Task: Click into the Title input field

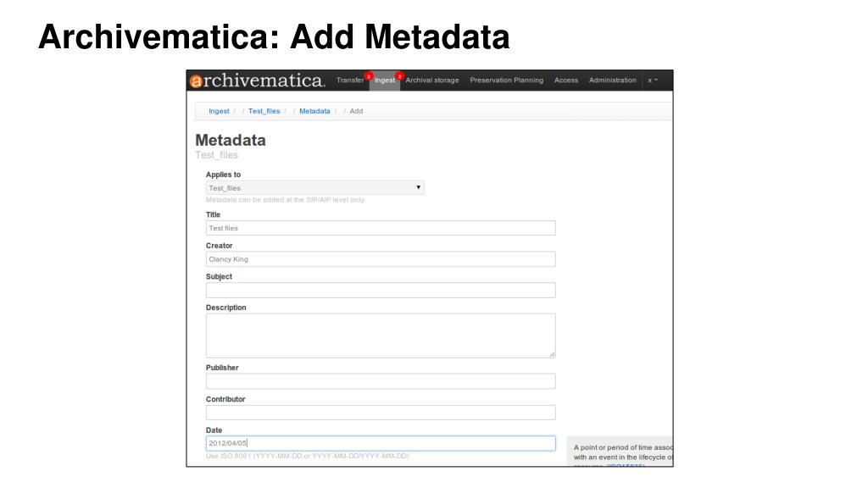Action: pos(381,228)
